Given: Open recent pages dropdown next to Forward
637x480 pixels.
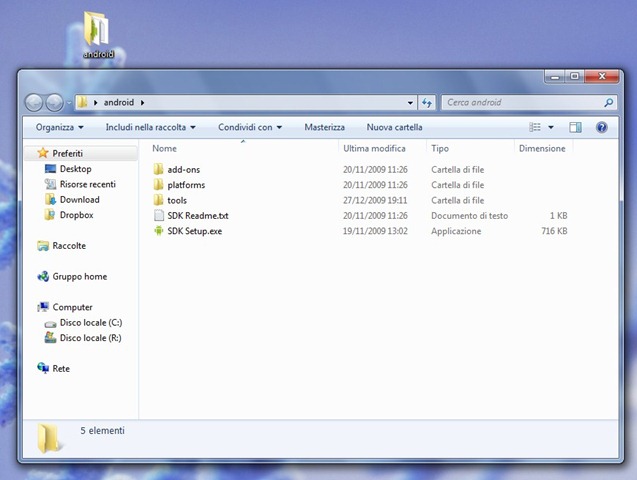Looking at the screenshot, I should point(69,103).
